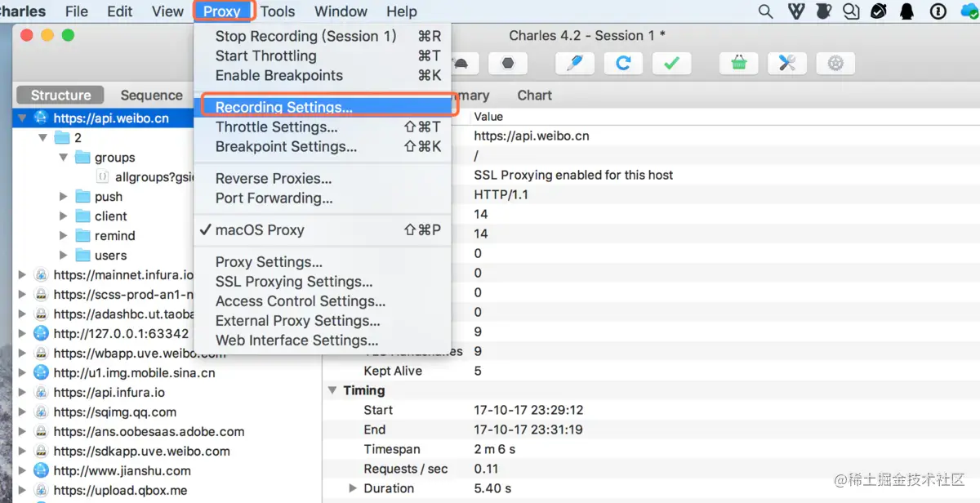
Task: Click the wrench and screwdriver Tools icon
Action: pos(787,64)
